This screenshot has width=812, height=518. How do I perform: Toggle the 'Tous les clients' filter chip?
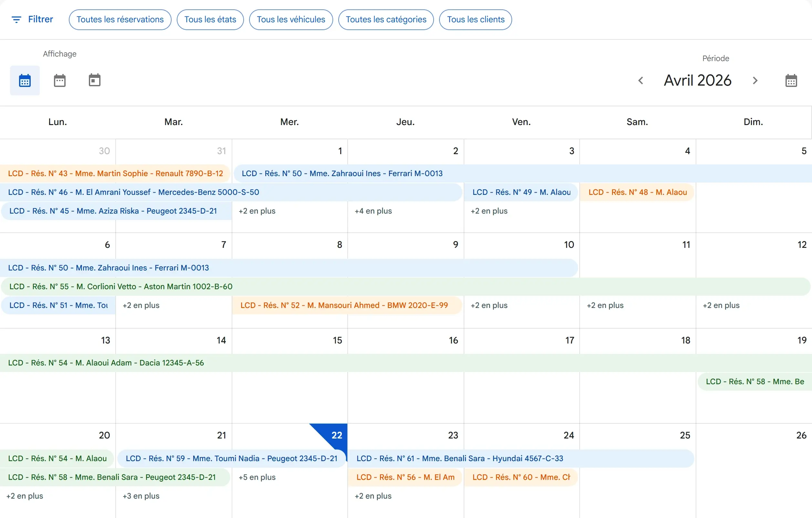click(475, 20)
